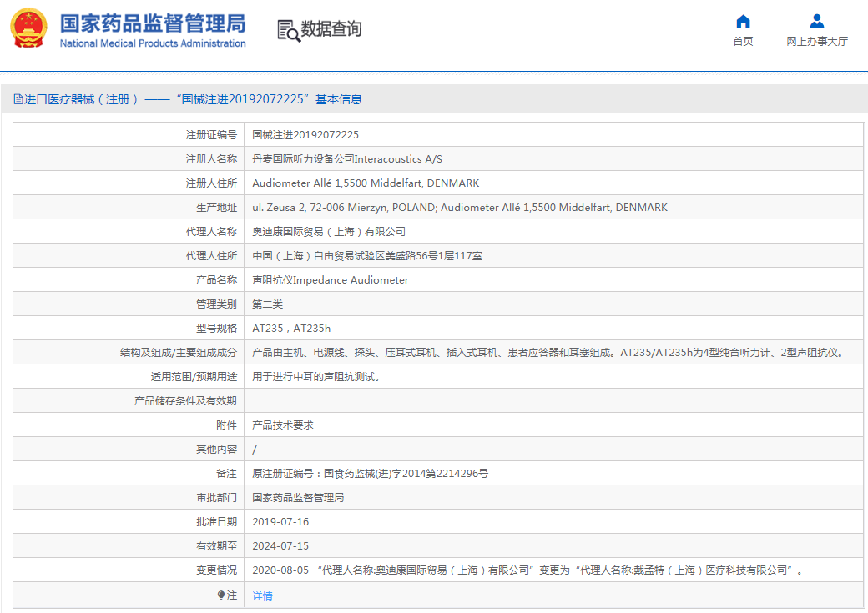Select registrant name Interacoustics A/S cell
Viewport: 868px width, 613px height.
click(x=347, y=159)
